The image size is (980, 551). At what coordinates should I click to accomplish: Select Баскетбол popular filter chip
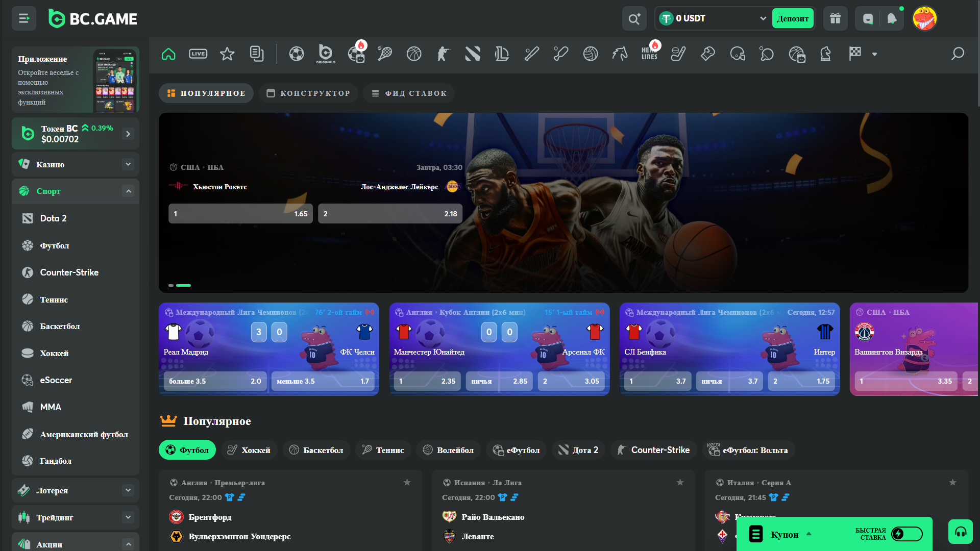(x=316, y=450)
